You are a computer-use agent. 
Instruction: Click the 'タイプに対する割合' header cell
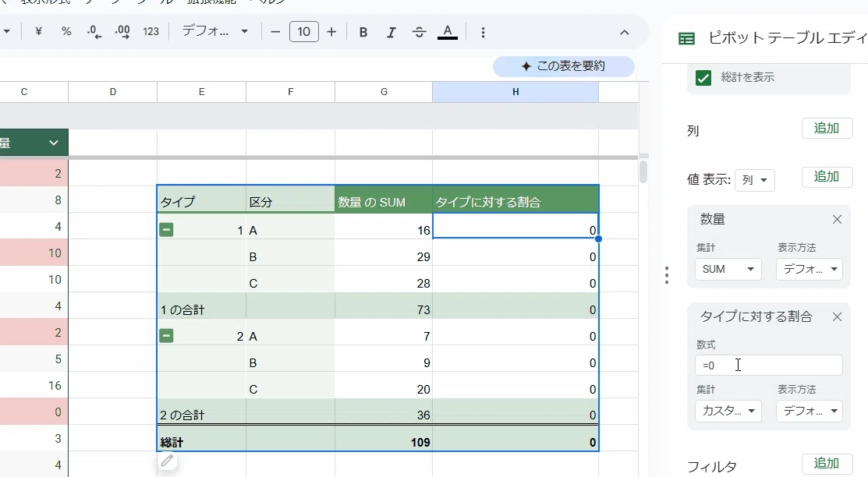pyautogui.click(x=515, y=200)
